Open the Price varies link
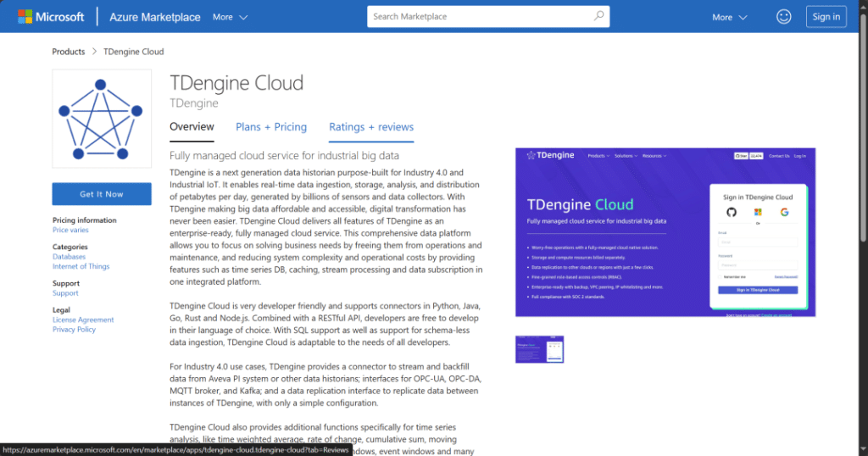Viewport: 868px width, 456px height. (70, 230)
